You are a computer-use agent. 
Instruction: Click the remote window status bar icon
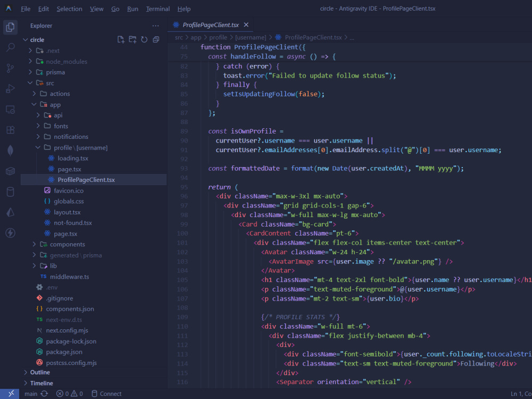point(11,394)
